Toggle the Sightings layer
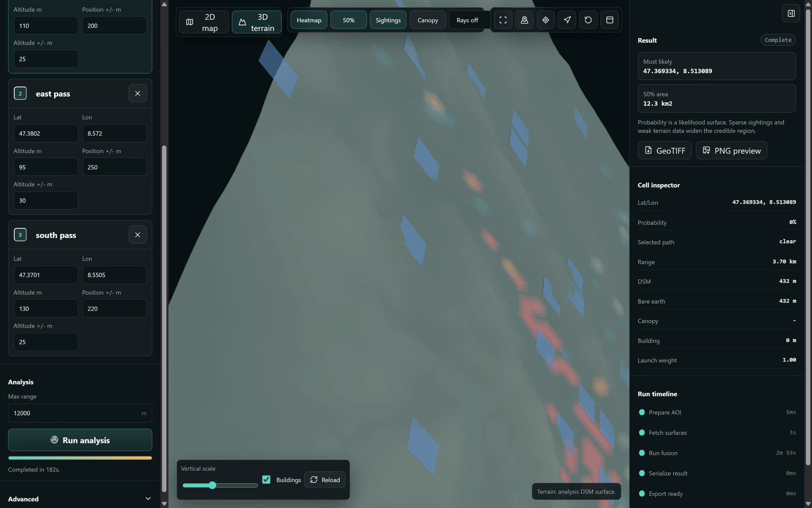Viewport: 812px width, 508px height. point(388,20)
